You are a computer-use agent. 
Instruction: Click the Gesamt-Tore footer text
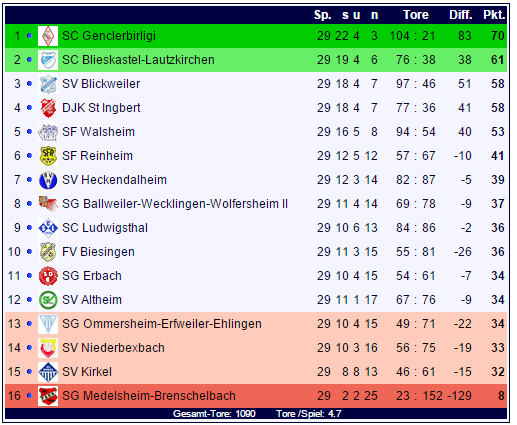click(214, 414)
